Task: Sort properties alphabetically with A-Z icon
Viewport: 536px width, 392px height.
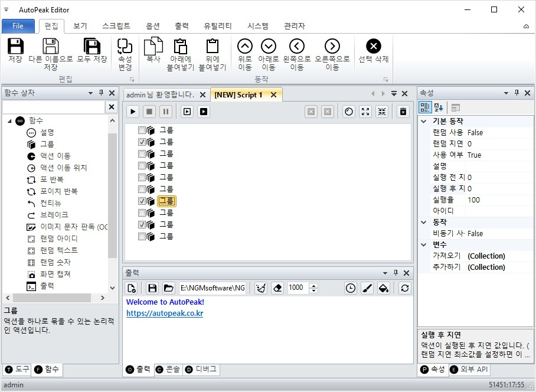Action: pos(439,107)
